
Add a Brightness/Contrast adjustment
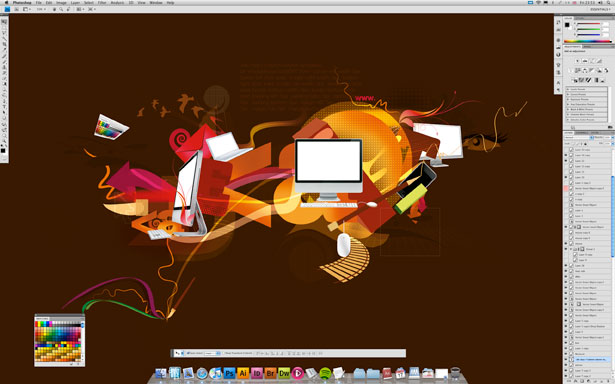577,61
